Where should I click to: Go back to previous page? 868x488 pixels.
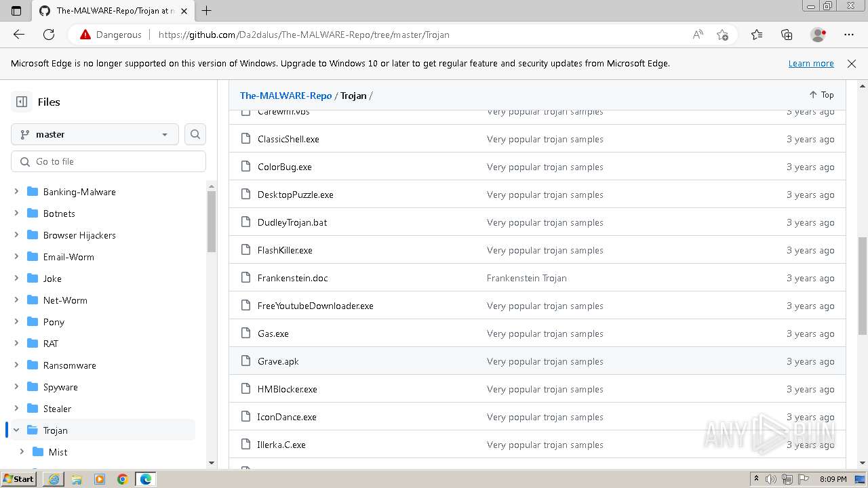coord(19,35)
